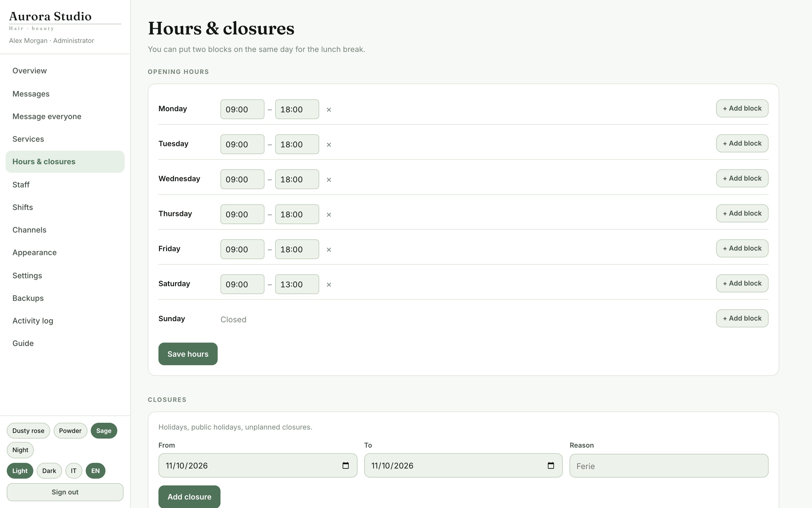Edit Saturday's closing time 13:00

[297, 284]
